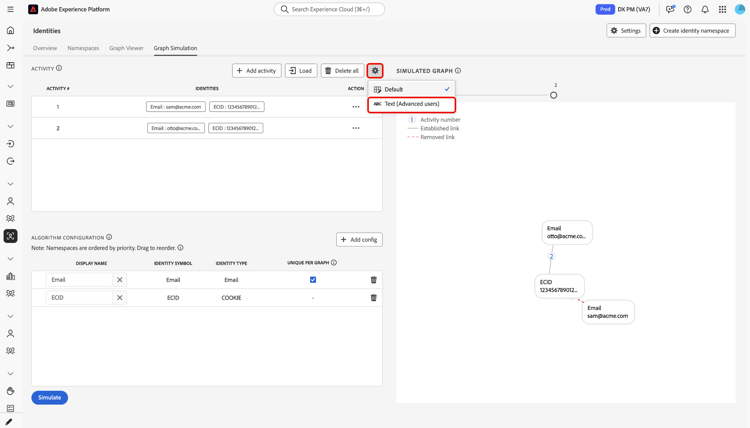Click the Add config button
750x428 pixels.
pyautogui.click(x=359, y=240)
